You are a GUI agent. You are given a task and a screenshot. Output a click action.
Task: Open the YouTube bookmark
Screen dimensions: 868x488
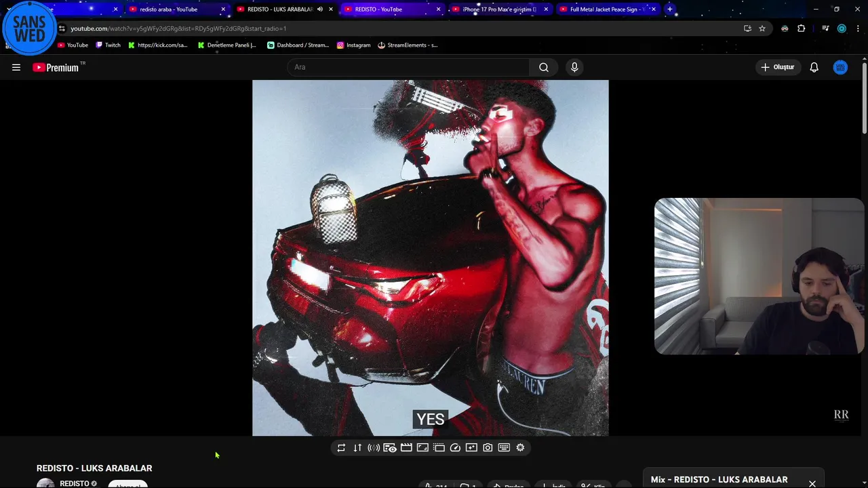tap(73, 45)
